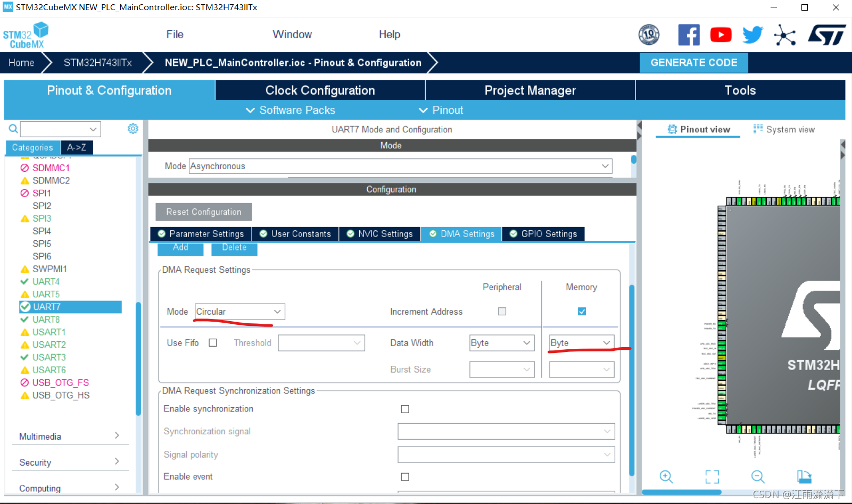Fit the chip pinout to the view
852x504 pixels.
[712, 476]
